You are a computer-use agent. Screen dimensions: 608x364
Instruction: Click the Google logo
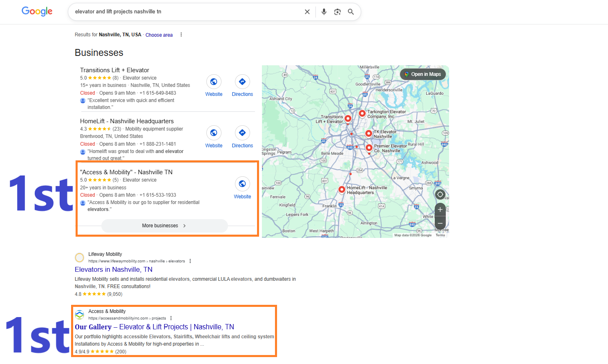pyautogui.click(x=37, y=11)
